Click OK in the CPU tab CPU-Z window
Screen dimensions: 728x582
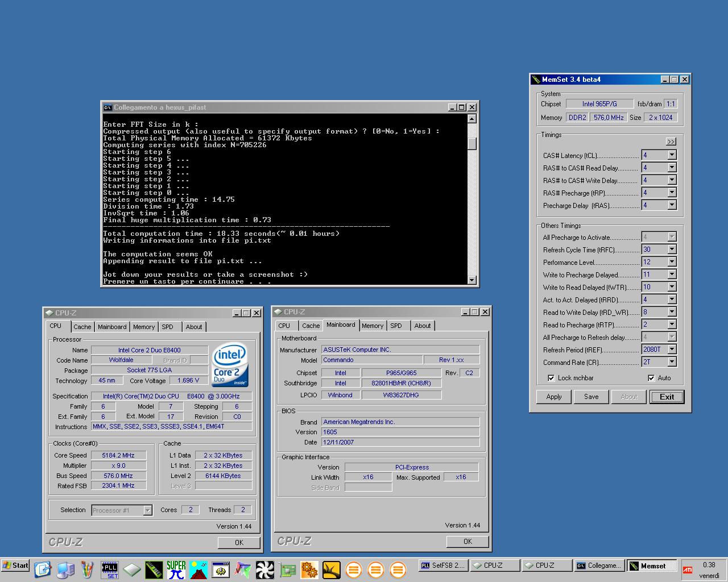[x=239, y=543]
